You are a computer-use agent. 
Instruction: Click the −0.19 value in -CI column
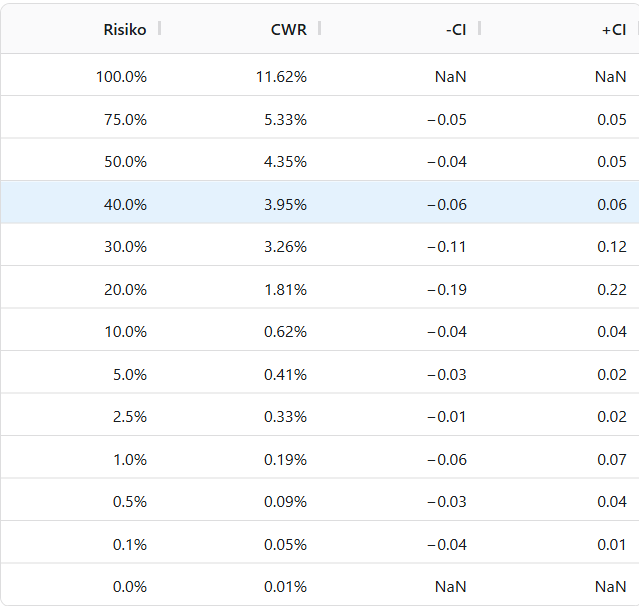click(x=446, y=289)
